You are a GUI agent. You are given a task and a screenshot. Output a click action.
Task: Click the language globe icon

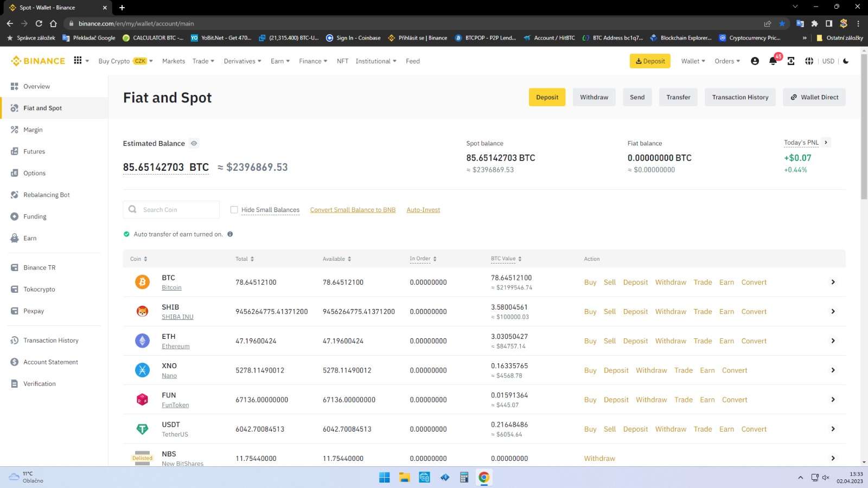(x=809, y=61)
